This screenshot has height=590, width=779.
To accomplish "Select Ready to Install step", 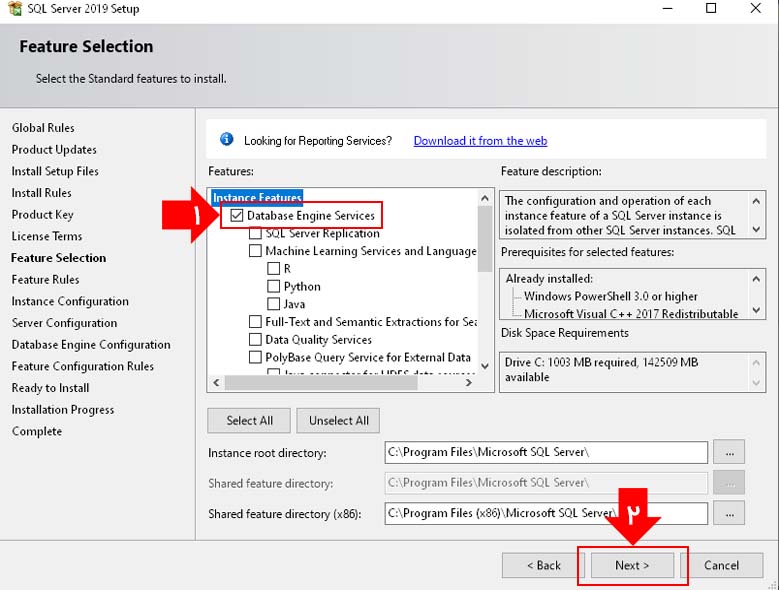I will tap(51, 388).
